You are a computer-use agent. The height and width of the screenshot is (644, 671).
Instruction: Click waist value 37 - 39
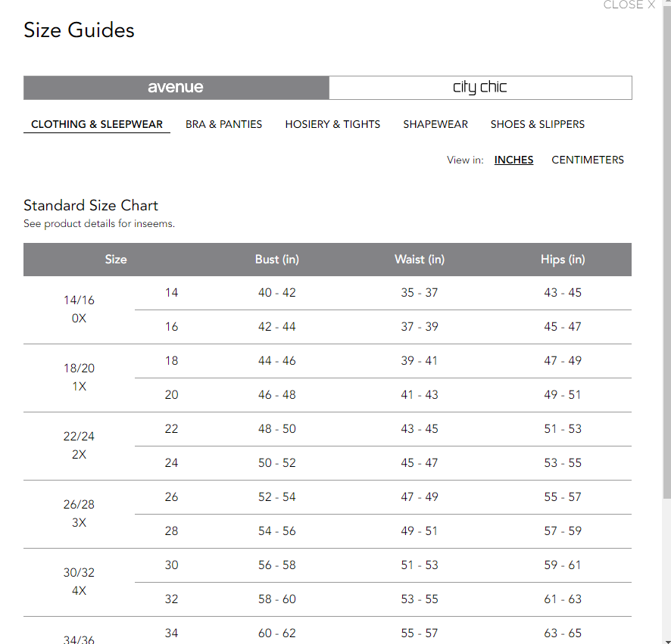point(420,327)
